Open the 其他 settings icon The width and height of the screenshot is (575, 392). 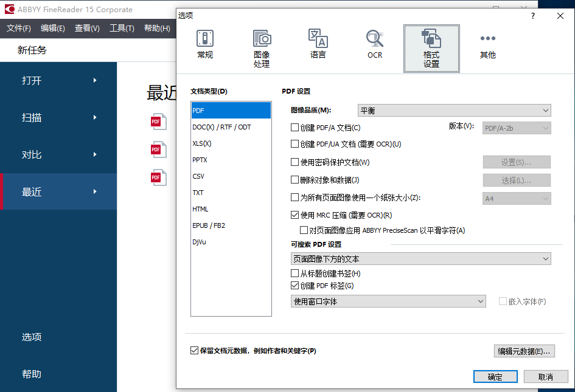[487, 46]
